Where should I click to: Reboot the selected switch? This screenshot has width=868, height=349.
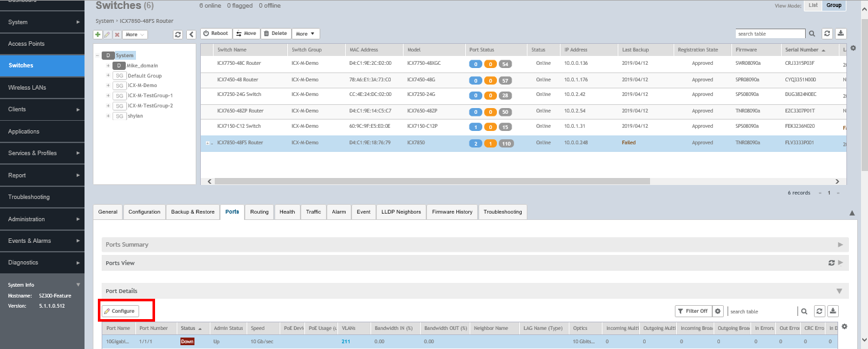(216, 34)
